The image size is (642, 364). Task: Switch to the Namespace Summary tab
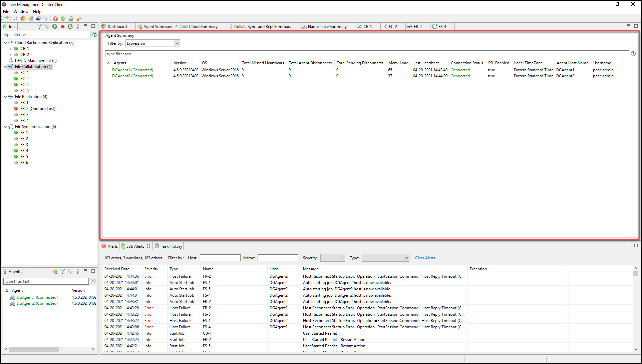[x=327, y=26]
